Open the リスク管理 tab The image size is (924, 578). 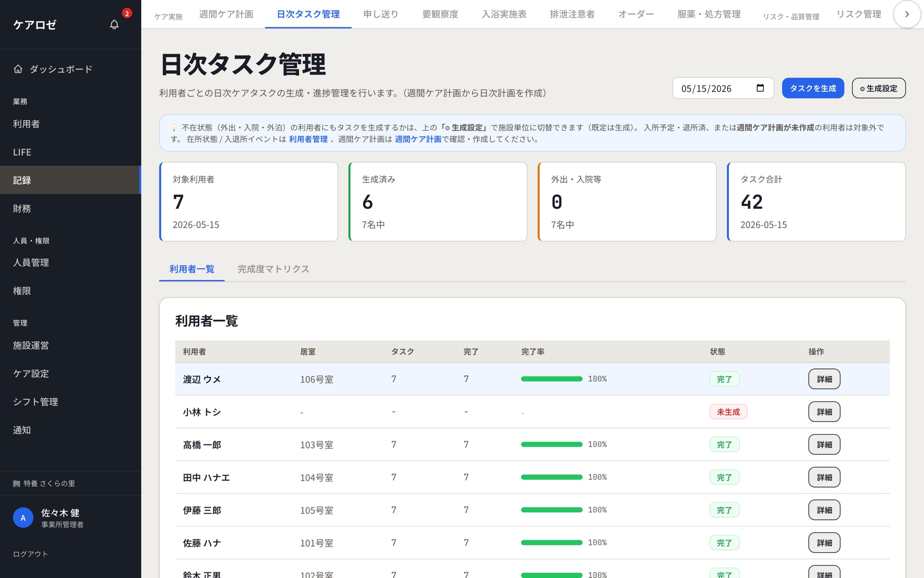click(858, 14)
